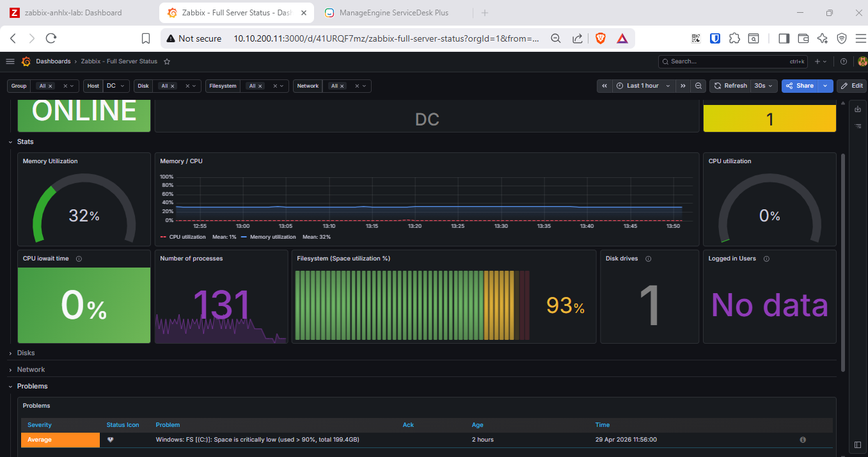Screen dimensions: 868x457
Task: Remove the 'All' tag from Group filter
Action: [x=51, y=86]
